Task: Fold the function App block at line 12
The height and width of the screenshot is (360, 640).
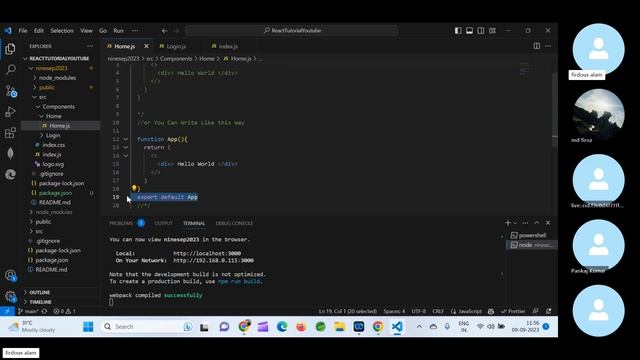Action: pos(126,139)
